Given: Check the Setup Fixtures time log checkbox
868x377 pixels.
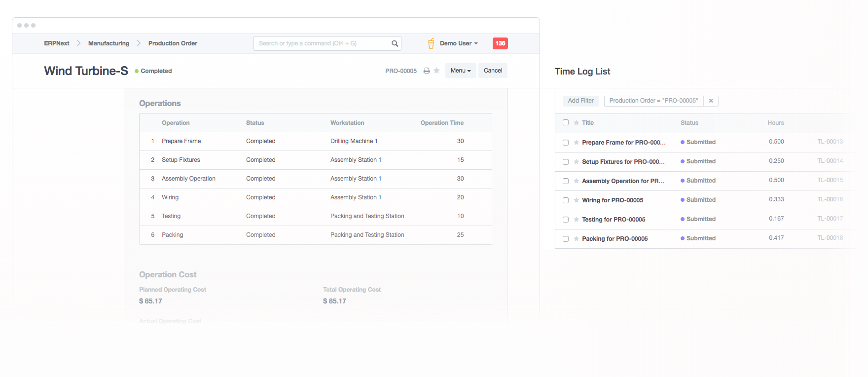Looking at the screenshot, I should [x=566, y=162].
